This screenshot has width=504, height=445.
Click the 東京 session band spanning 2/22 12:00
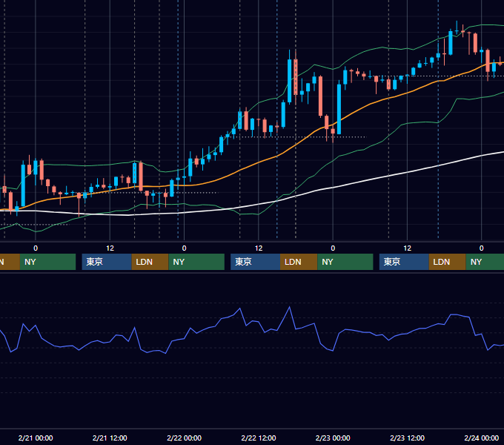[x=255, y=262]
